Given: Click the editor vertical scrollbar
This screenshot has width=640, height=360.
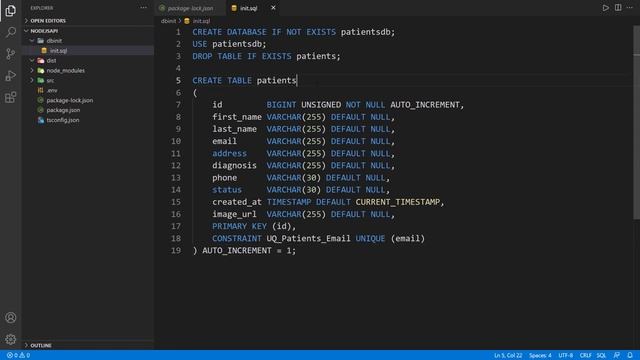Looking at the screenshot, I should pyautogui.click(x=636, y=122).
